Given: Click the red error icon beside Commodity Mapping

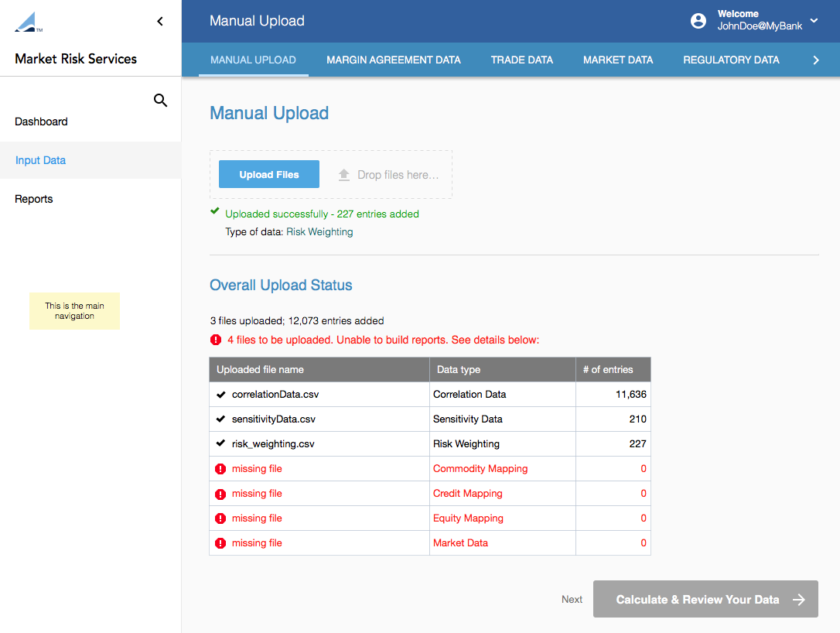Looking at the screenshot, I should [x=220, y=469].
